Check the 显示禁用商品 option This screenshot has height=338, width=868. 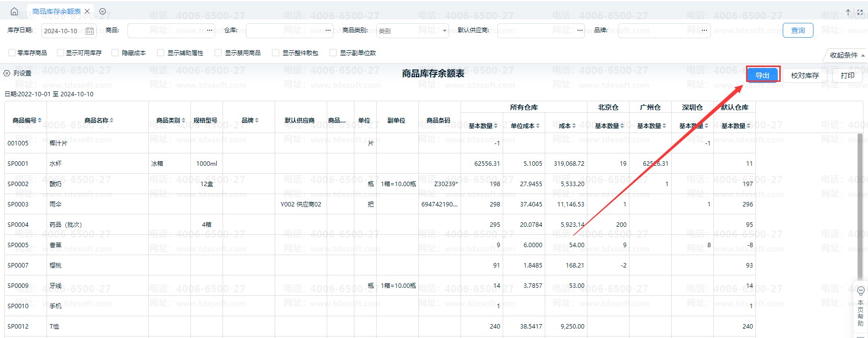tap(218, 53)
